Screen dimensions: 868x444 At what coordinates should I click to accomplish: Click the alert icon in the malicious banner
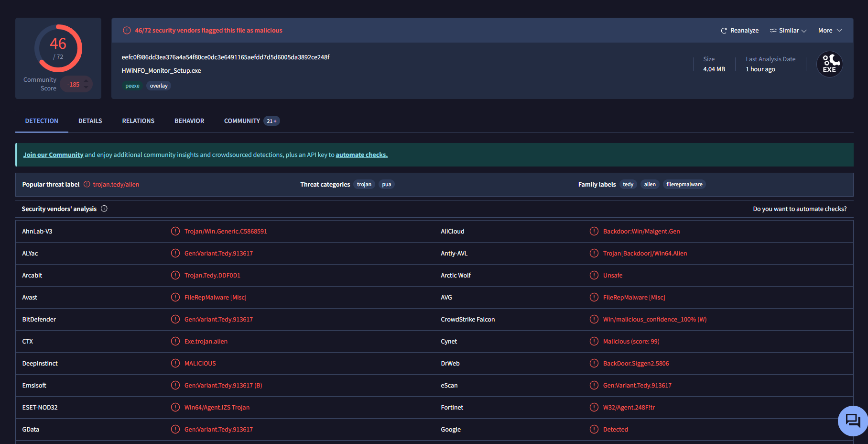(x=127, y=31)
